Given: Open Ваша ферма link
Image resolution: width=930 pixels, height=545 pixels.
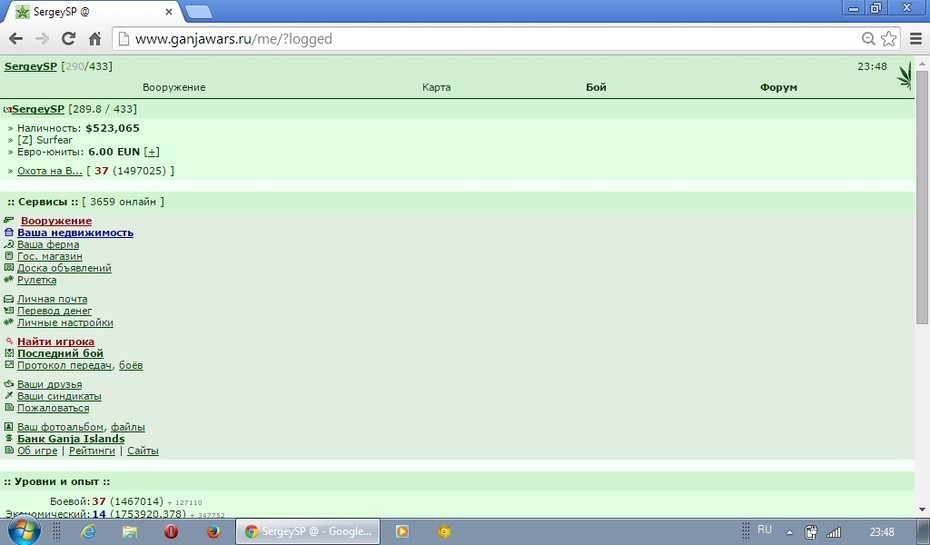Looking at the screenshot, I should (48, 244).
